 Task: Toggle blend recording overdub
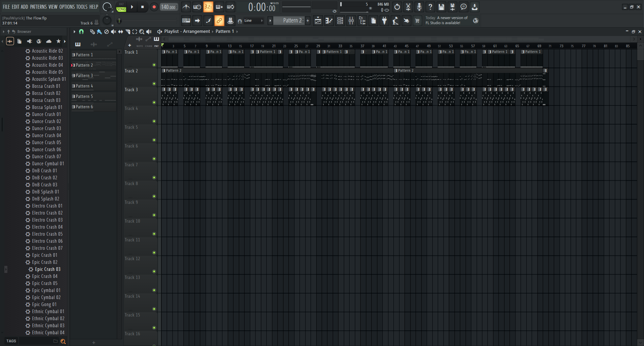point(219,7)
